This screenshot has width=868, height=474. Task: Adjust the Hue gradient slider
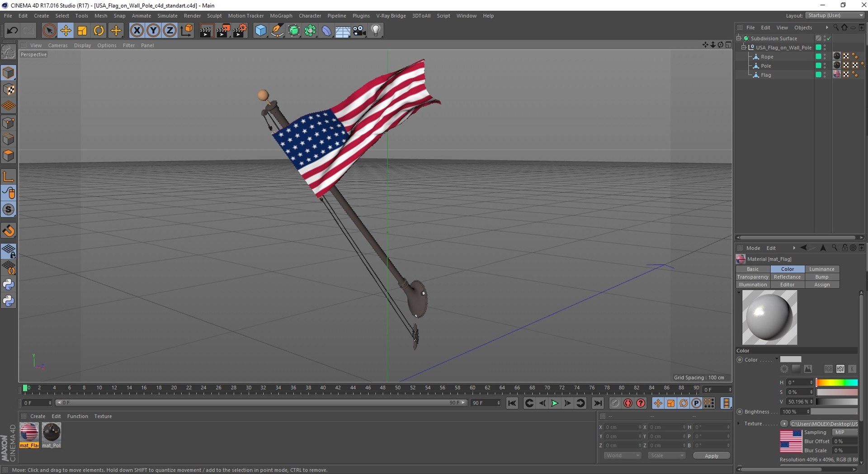[x=836, y=382]
